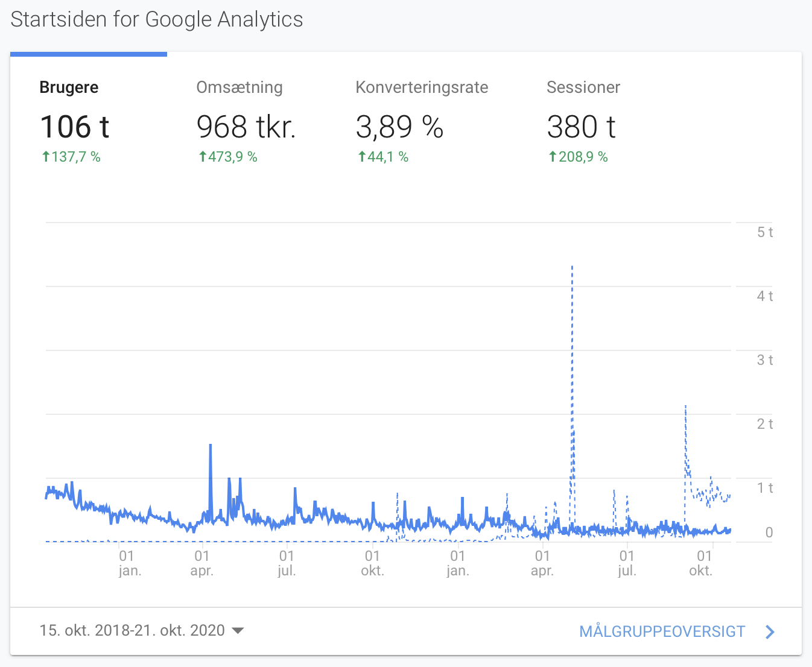The image size is (812, 667).
Task: Click the green up arrow under Omsætning
Action: click(203, 157)
